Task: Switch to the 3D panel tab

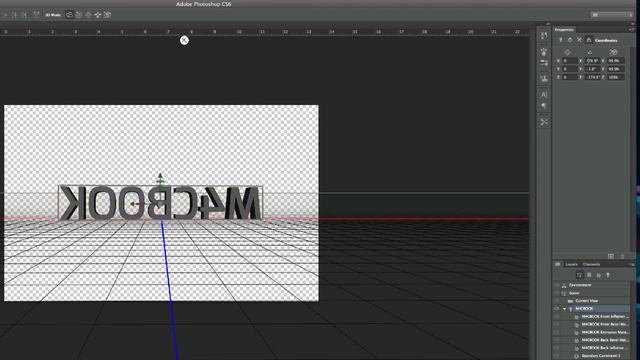Action: (x=558, y=264)
